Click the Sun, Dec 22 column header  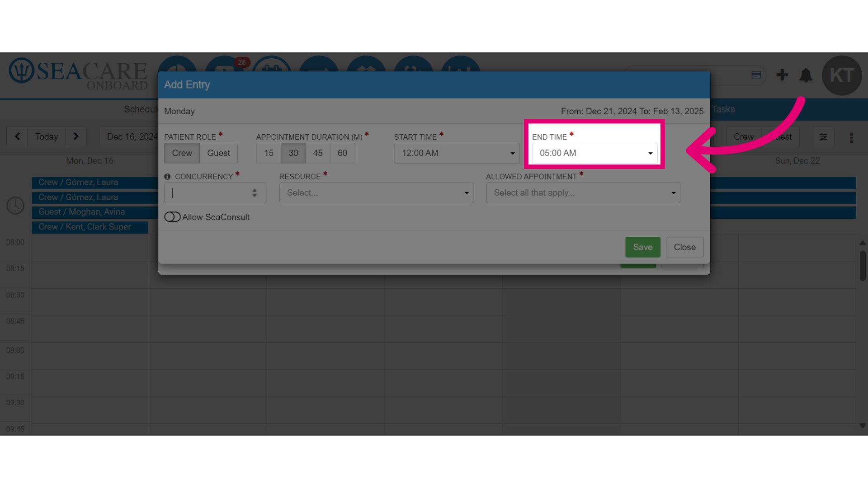pos(797,161)
